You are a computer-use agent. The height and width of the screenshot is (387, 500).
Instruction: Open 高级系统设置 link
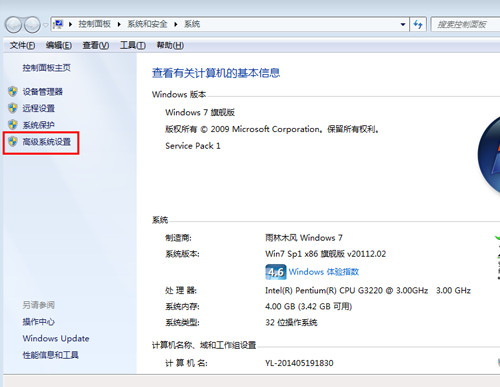coord(47,142)
